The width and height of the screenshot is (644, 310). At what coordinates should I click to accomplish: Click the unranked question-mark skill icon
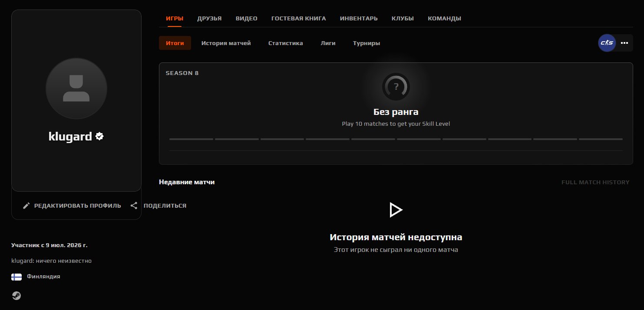396,87
